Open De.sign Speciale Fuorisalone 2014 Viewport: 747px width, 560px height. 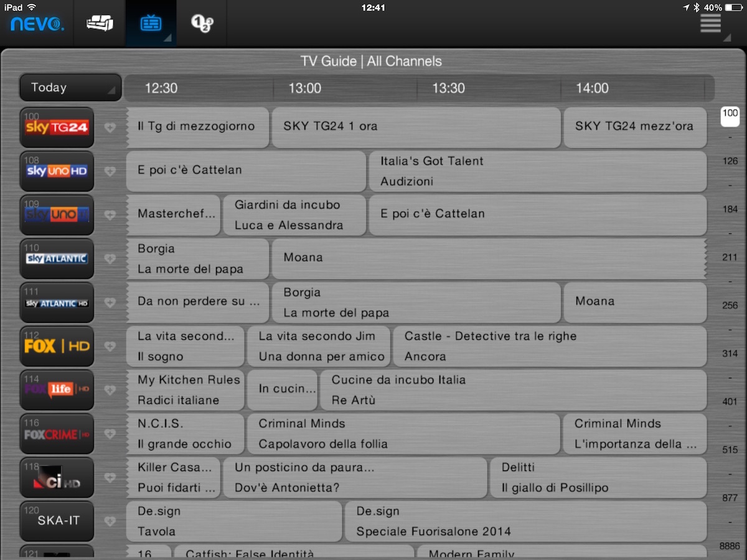tap(526, 521)
